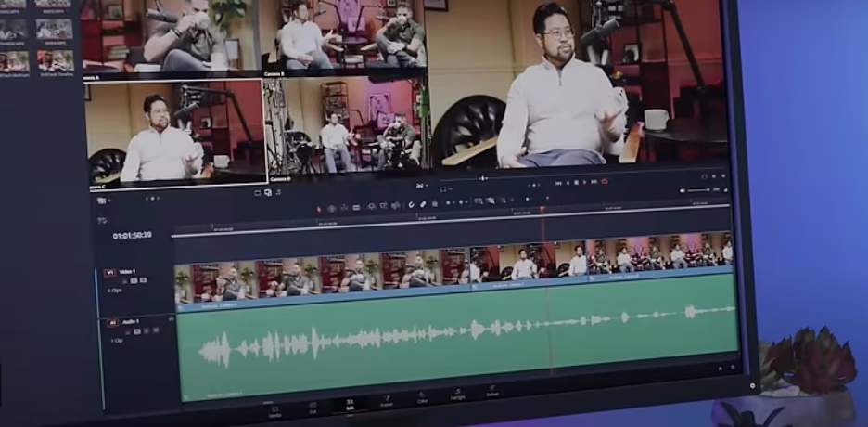Screen dimensions: 868x427
Task: Toggle Auto Select on Audio 1 track
Action: tap(136, 331)
